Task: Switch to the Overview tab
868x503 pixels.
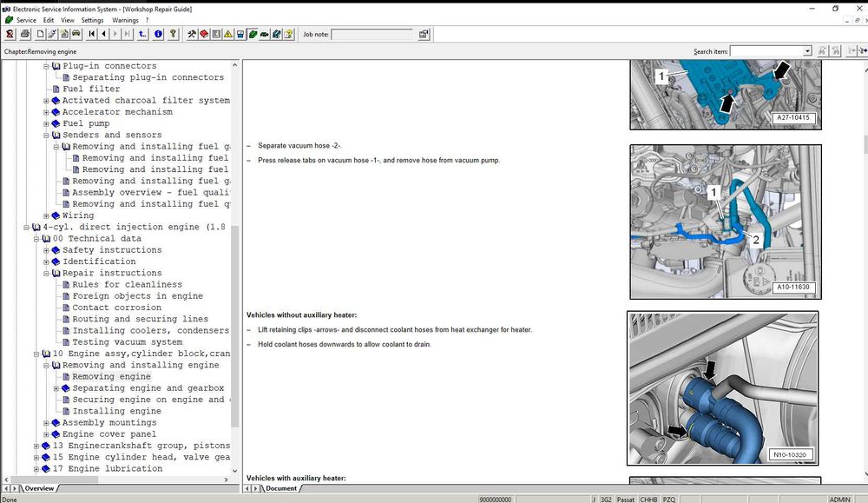Action: pyautogui.click(x=39, y=488)
